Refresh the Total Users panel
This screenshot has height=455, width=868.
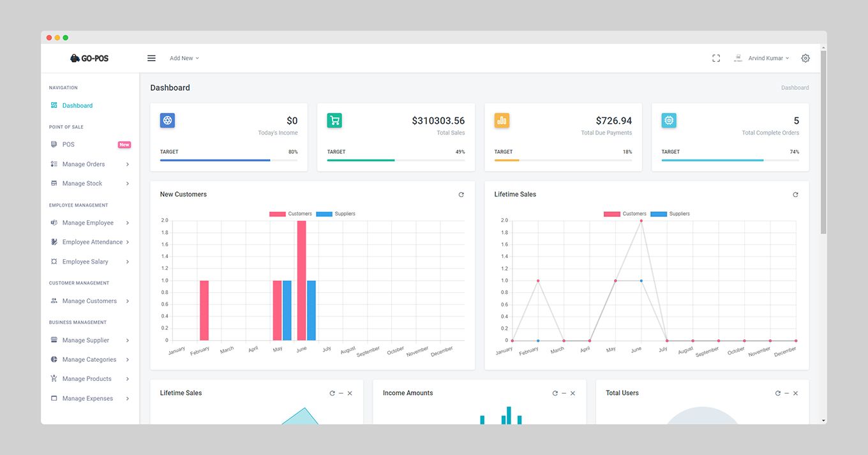point(777,393)
